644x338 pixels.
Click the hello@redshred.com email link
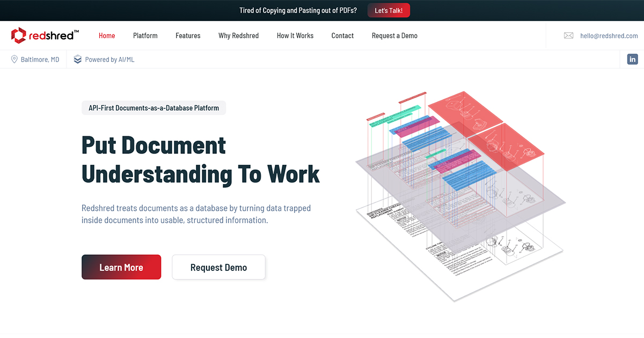[x=609, y=35]
